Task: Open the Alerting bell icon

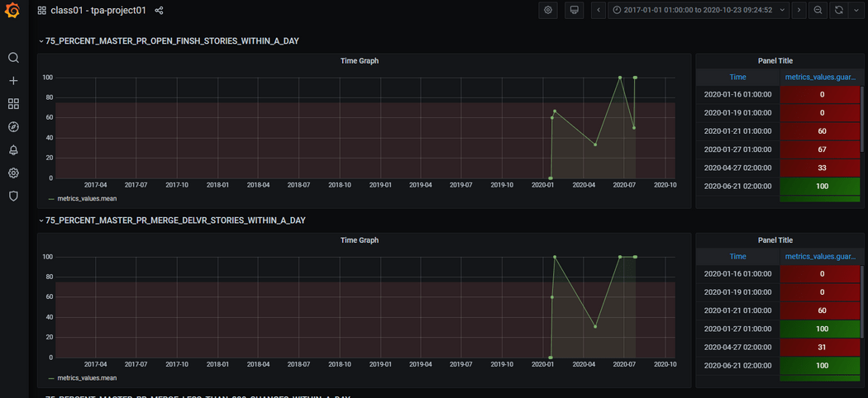Action: 13,150
